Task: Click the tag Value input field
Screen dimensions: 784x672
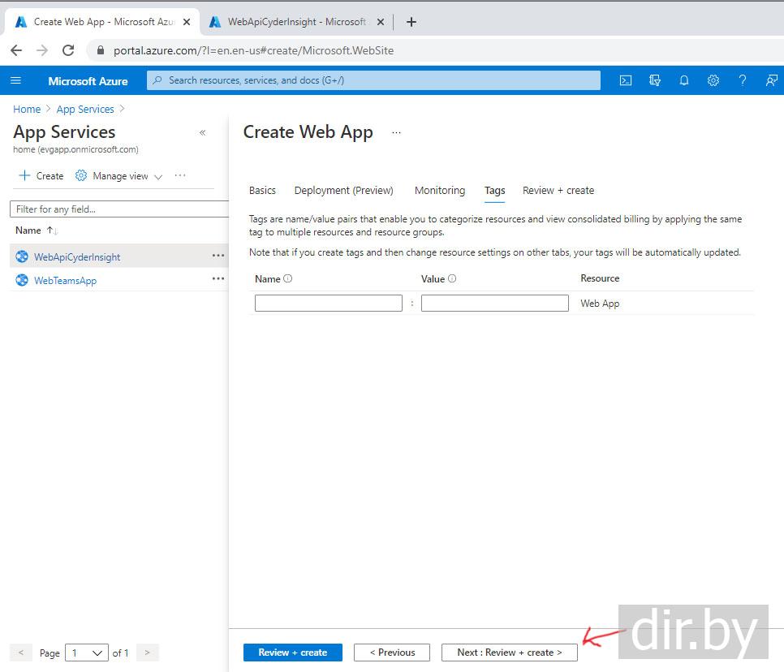Action: point(494,303)
